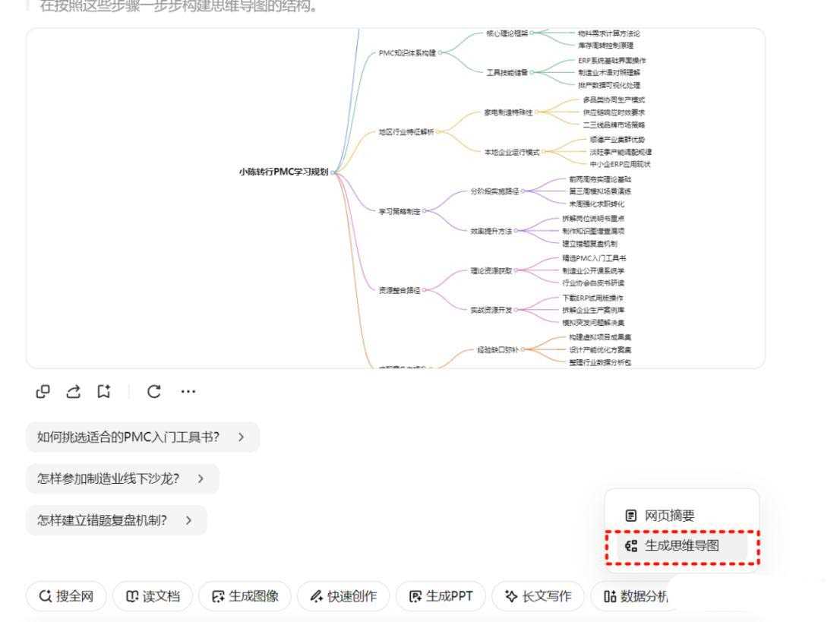The width and height of the screenshot is (840, 622).
Task: Collapse the 分阶段实施路径 node circle
Action: click(x=523, y=191)
